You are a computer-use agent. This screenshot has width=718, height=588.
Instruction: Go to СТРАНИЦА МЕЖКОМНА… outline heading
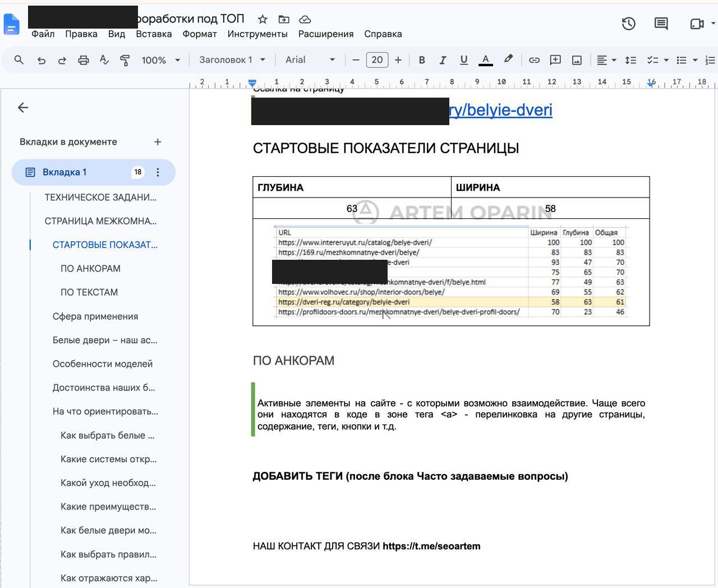pos(100,221)
